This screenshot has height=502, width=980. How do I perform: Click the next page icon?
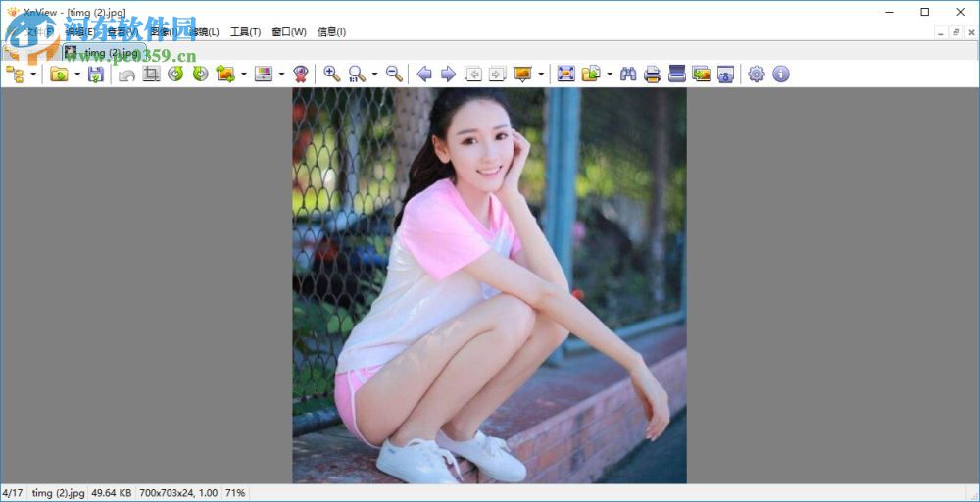point(498,75)
